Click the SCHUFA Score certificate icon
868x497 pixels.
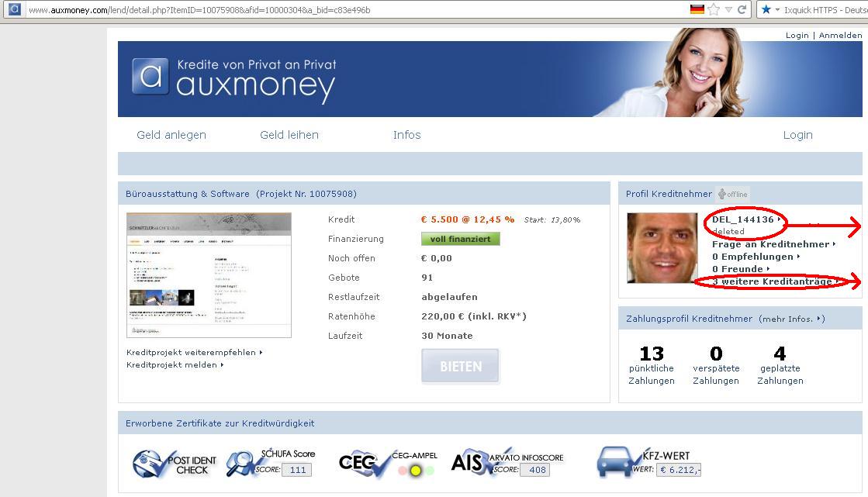(271, 463)
